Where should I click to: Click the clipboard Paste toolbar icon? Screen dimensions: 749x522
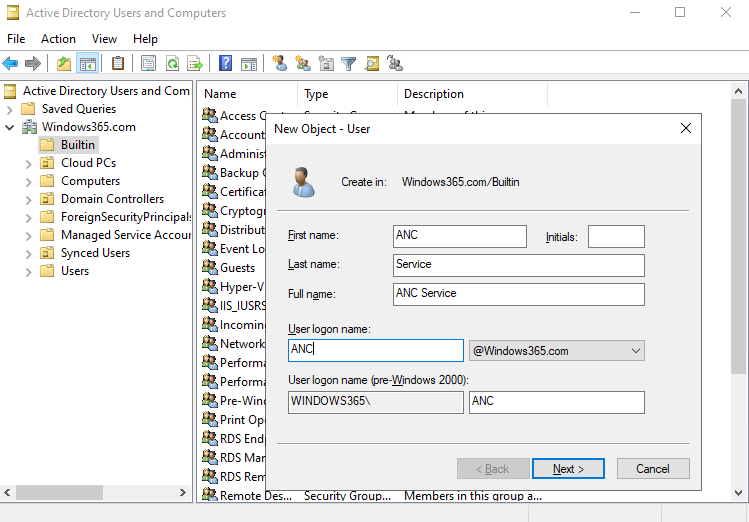[118, 63]
